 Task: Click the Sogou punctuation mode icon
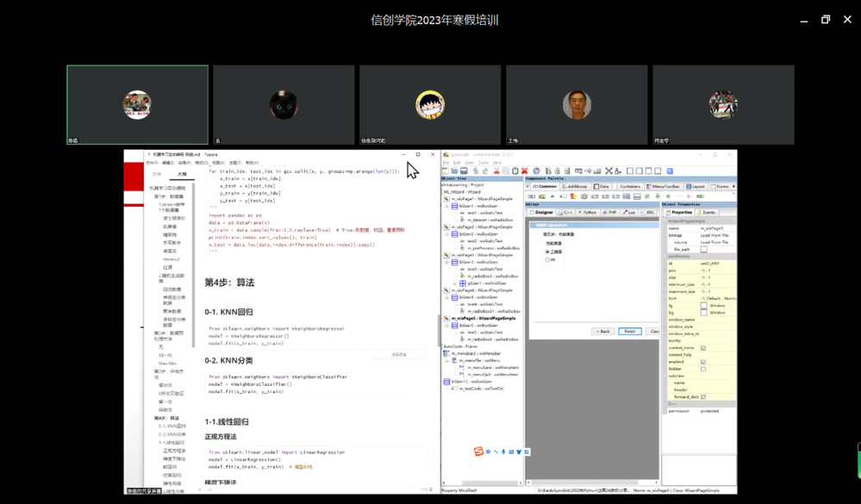[x=496, y=451]
